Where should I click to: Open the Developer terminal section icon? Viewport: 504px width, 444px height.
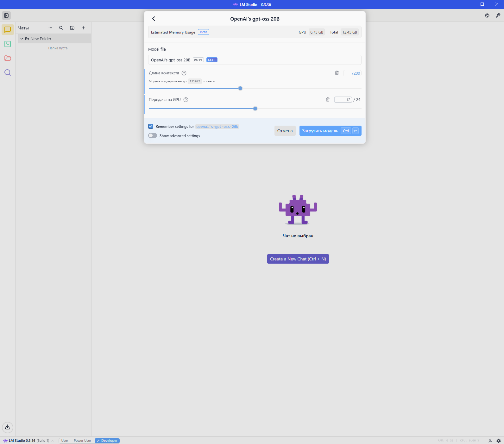pyautogui.click(x=8, y=44)
